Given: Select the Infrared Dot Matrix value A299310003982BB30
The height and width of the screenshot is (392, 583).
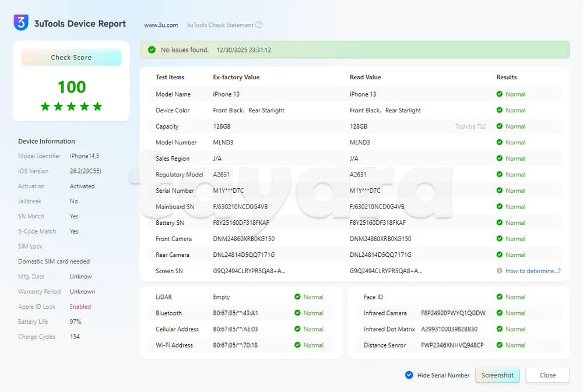Looking at the screenshot, I should [x=449, y=329].
